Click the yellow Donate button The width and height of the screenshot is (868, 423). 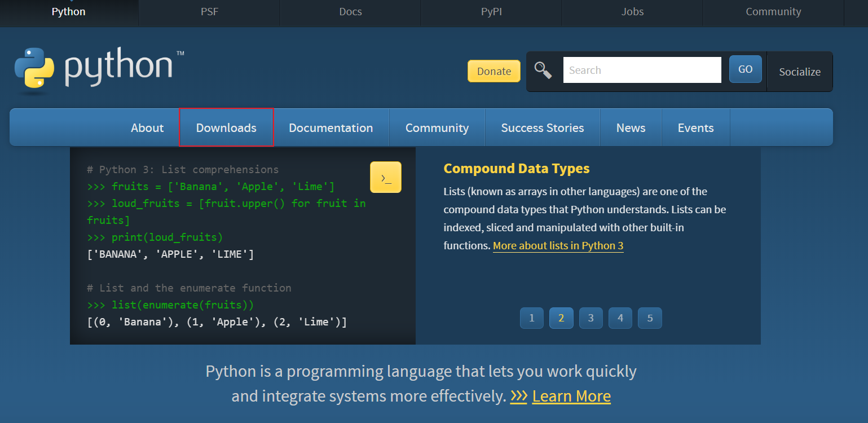[494, 71]
